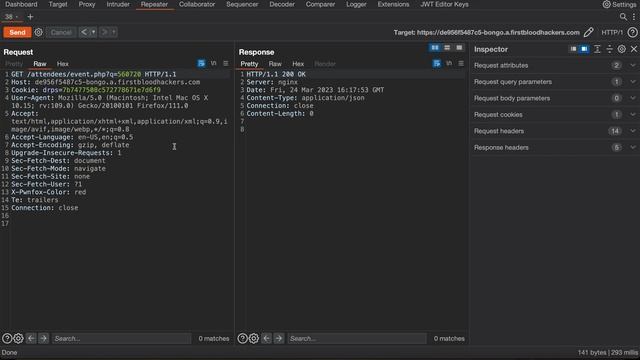Image resolution: width=640 pixels, height=360 pixels.
Task: Open request search help icon
Action: coord(7,338)
